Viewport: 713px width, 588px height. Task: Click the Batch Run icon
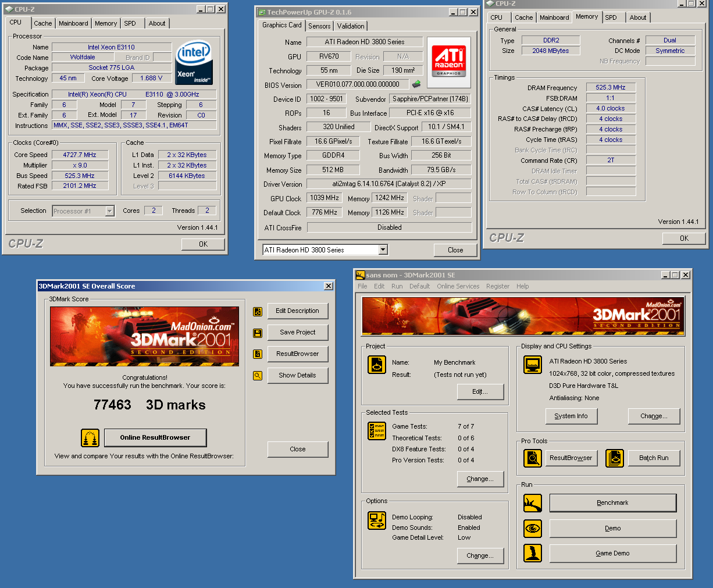pyautogui.click(x=615, y=458)
